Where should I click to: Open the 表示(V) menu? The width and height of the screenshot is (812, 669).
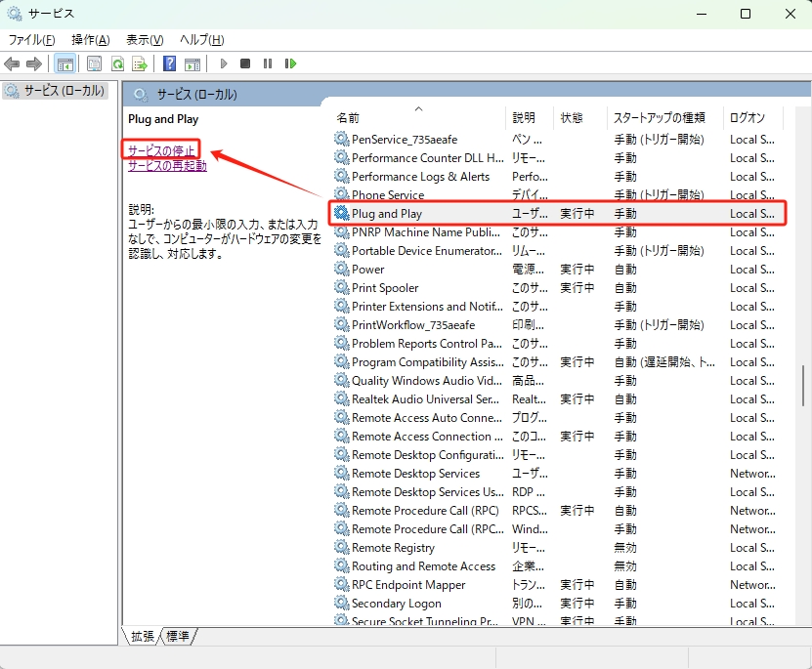point(145,39)
